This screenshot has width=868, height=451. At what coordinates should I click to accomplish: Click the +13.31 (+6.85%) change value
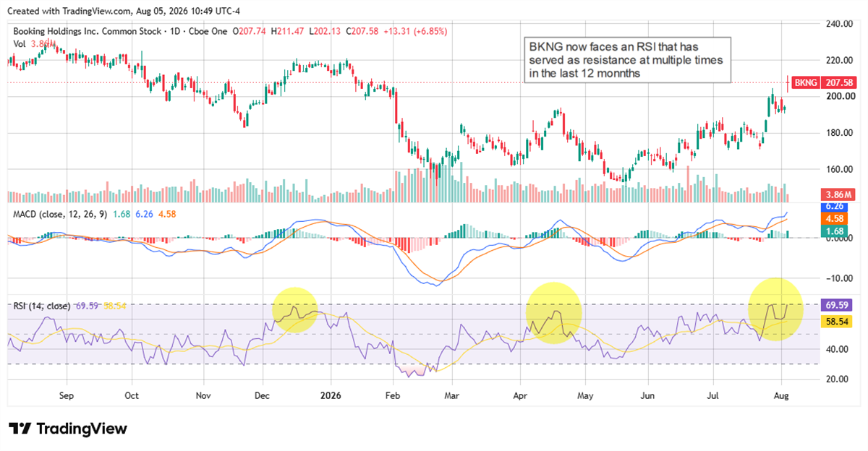point(417,32)
